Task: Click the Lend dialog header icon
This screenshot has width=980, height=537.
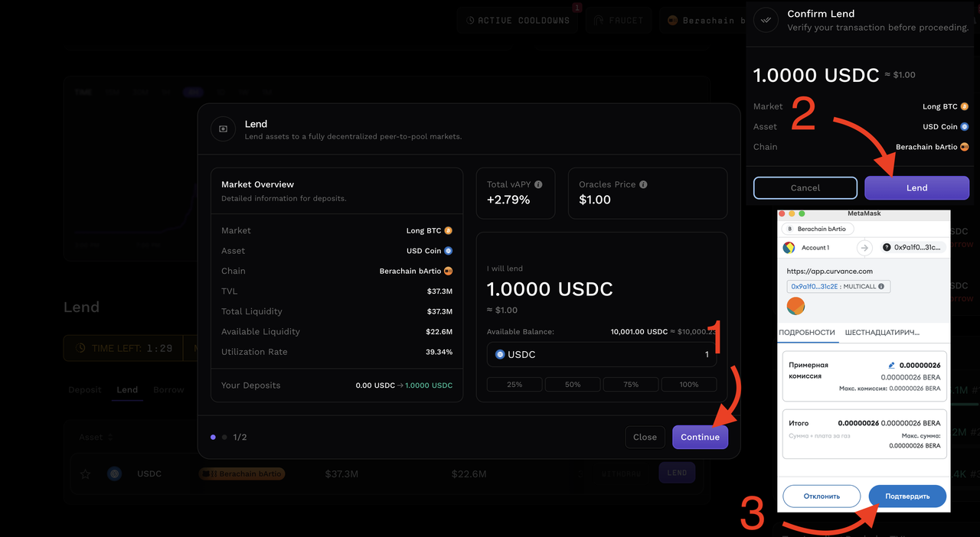Action: point(223,129)
